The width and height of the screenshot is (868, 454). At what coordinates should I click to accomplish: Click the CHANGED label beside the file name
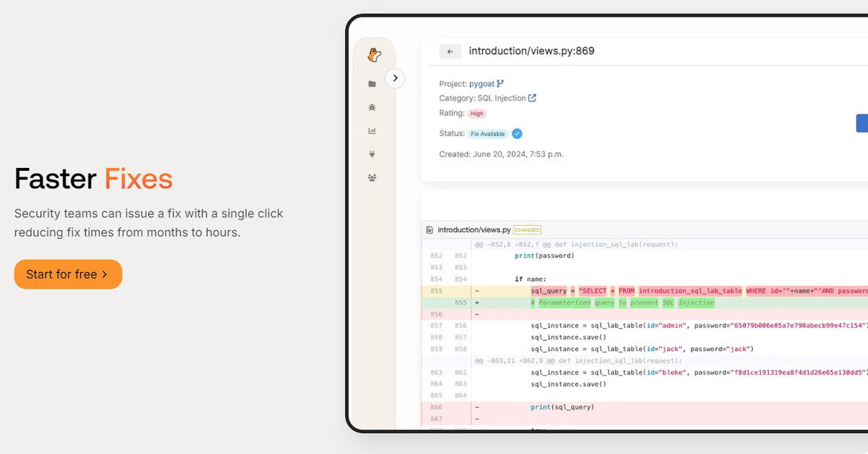coord(527,230)
